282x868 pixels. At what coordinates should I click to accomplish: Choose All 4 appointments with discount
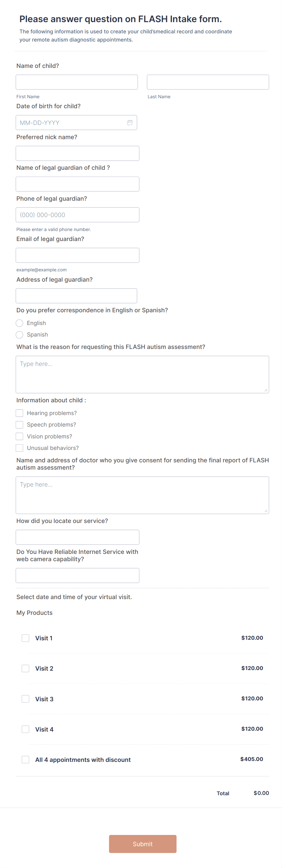pyautogui.click(x=25, y=759)
